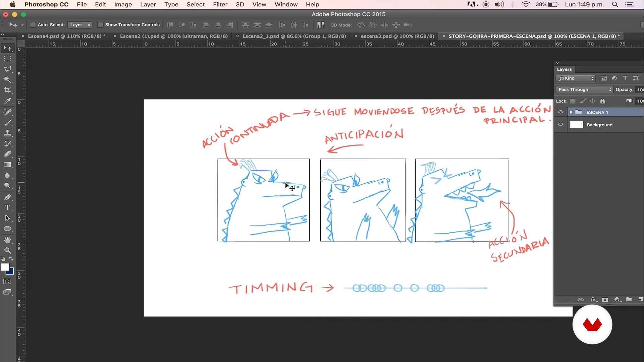Hide the ESCENA 1 group

[x=560, y=112]
